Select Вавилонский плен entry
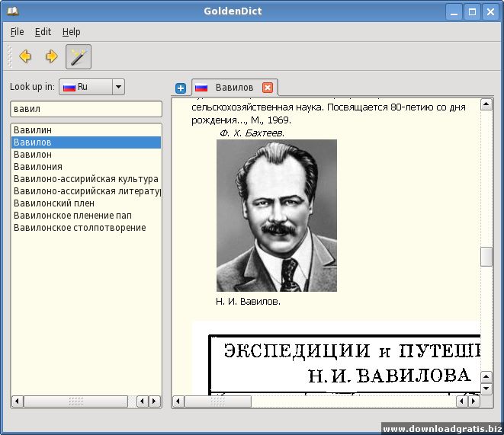 pos(86,203)
